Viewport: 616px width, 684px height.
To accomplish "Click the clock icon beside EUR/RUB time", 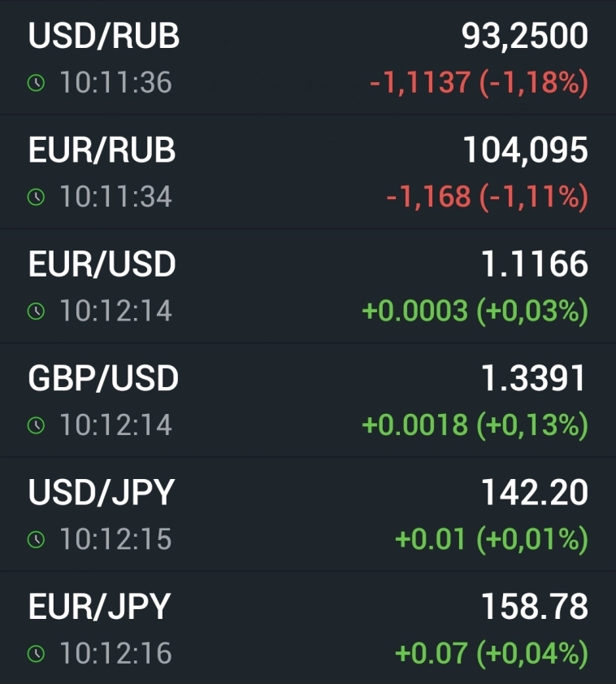I will tap(35, 197).
